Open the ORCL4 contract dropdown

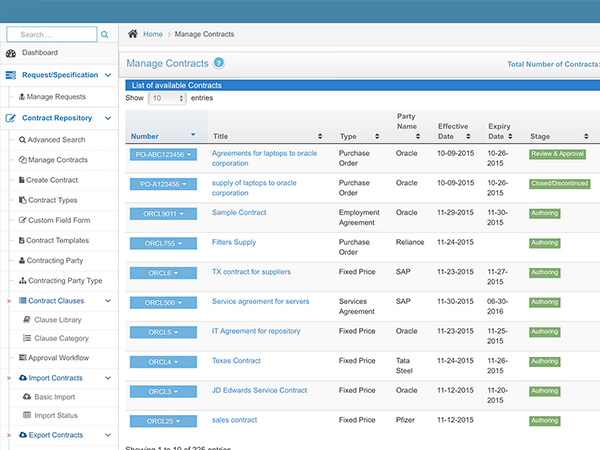pos(163,362)
